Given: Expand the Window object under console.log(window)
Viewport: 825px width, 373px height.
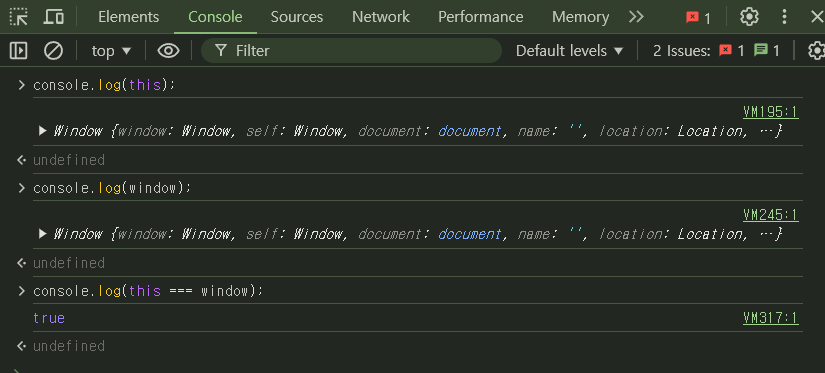Looking at the screenshot, I should [43, 234].
